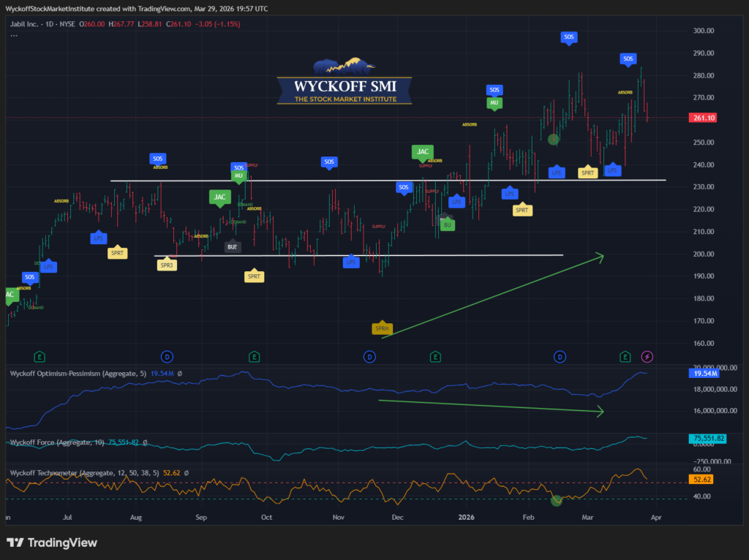Select the SPR3 label on the chart

coord(167,265)
